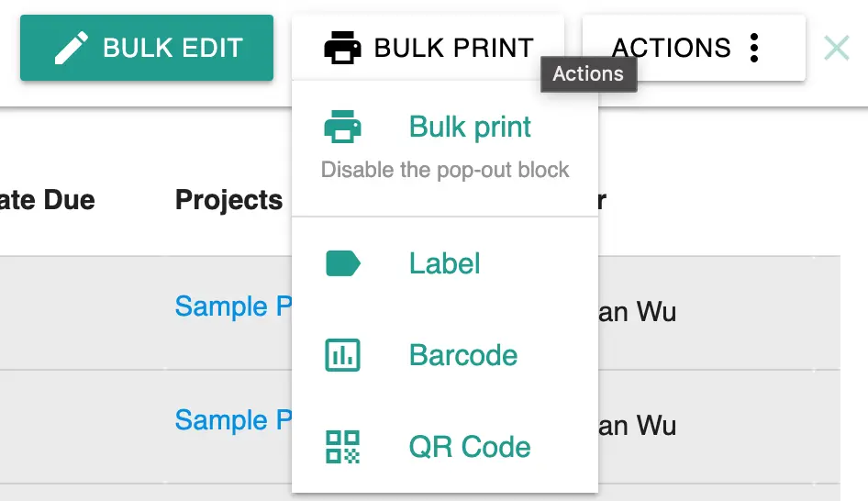Click the black printer icon in toolbar
Screen dimensions: 868x501
pos(342,48)
